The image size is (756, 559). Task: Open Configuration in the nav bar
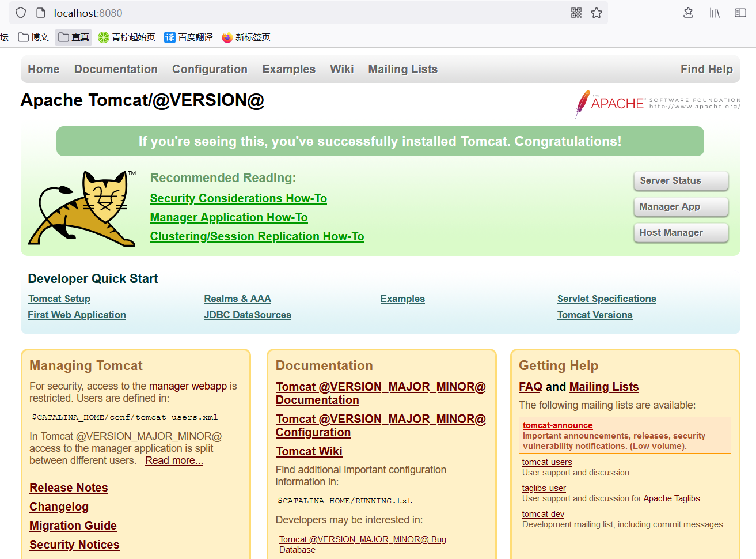[x=210, y=69]
